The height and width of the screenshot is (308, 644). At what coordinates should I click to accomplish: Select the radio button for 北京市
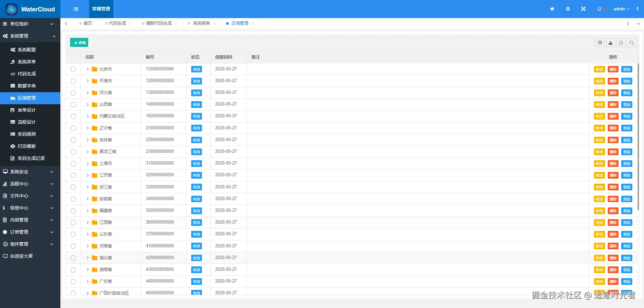73,69
